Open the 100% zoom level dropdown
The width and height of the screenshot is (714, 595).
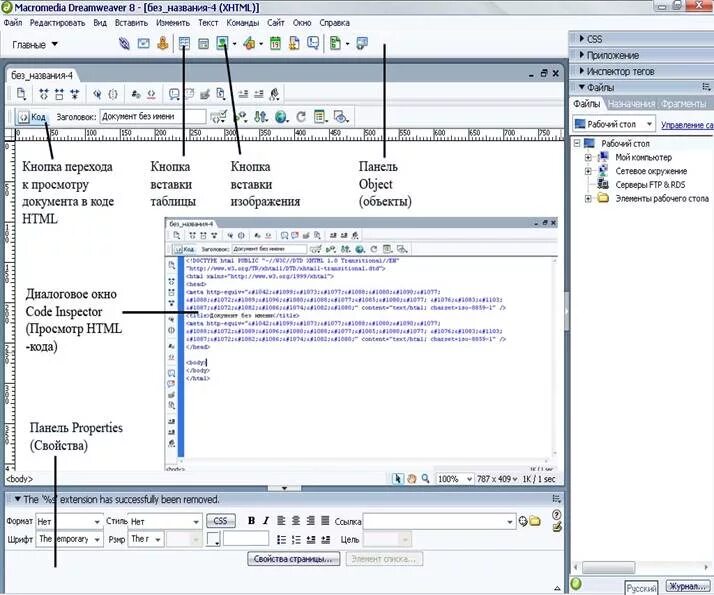455,479
